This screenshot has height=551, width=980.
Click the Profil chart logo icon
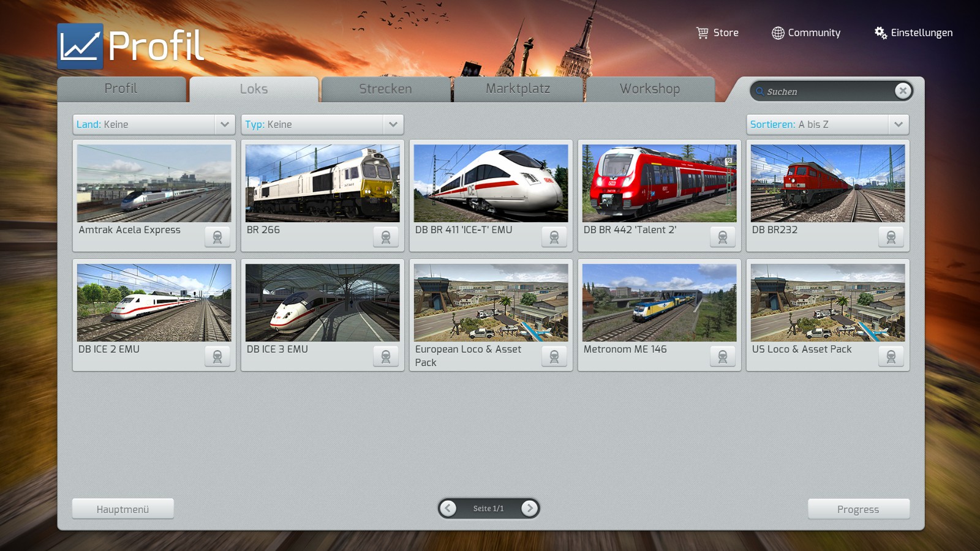click(x=80, y=46)
